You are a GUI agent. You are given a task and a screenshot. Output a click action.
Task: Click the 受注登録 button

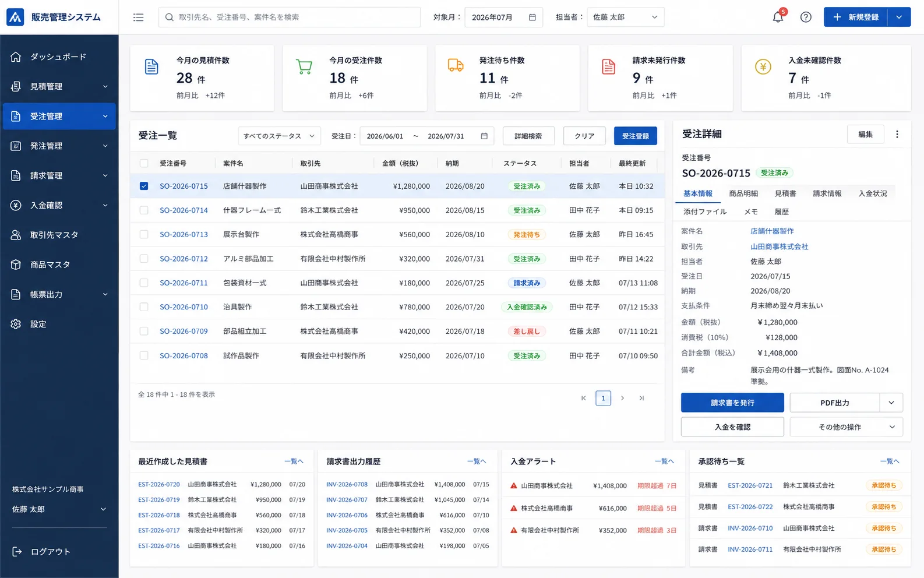point(636,136)
